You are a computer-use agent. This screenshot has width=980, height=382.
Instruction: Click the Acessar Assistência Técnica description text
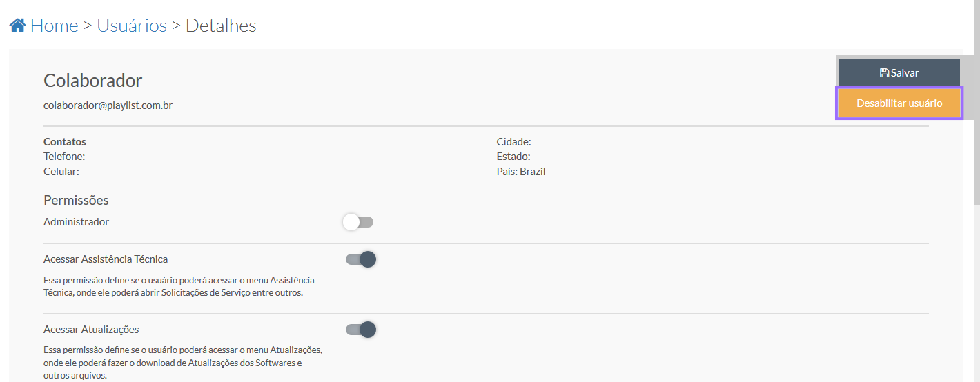179,286
